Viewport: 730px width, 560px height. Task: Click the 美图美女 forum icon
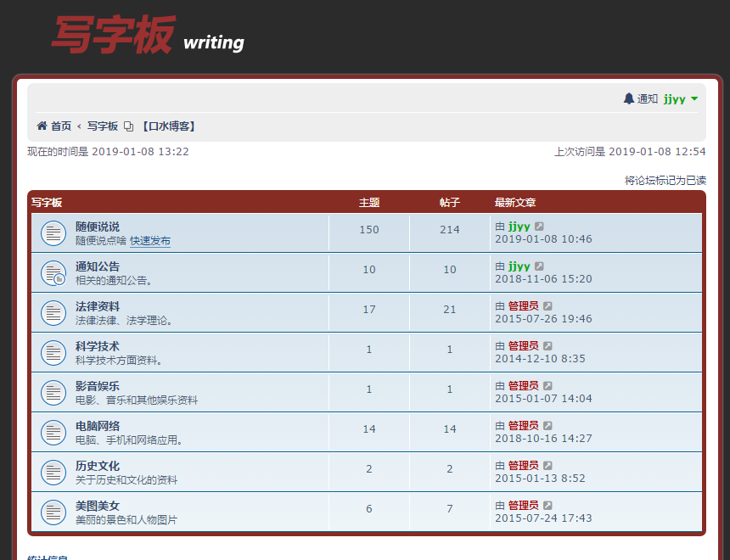(x=53, y=512)
